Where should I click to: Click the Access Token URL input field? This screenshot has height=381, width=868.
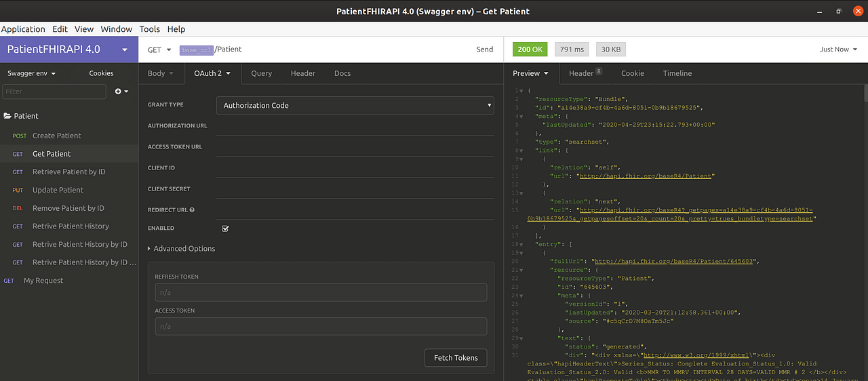[355, 147]
